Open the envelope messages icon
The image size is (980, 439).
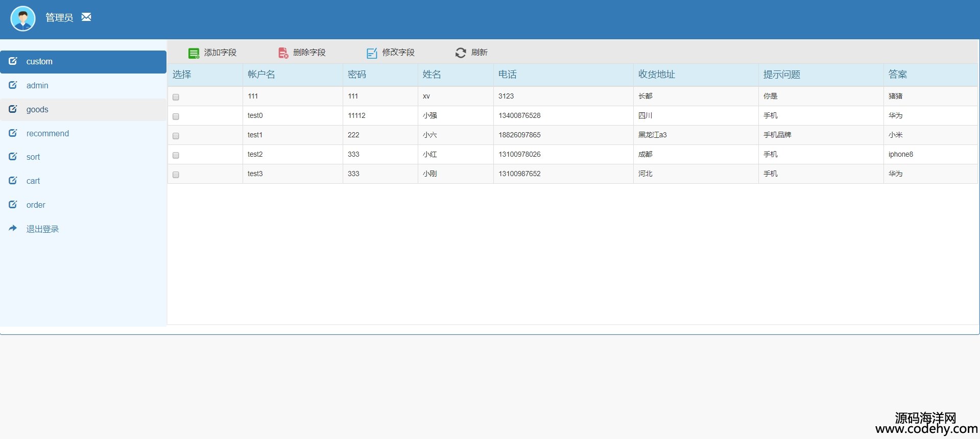coord(86,17)
